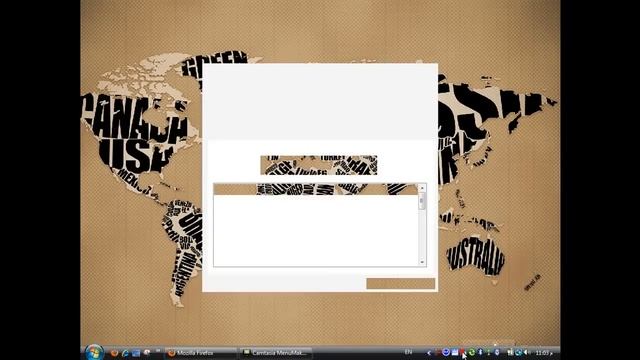Image resolution: width=640 pixels, height=360 pixels.
Task: Open the EN language bar indicator
Action: coord(408,352)
